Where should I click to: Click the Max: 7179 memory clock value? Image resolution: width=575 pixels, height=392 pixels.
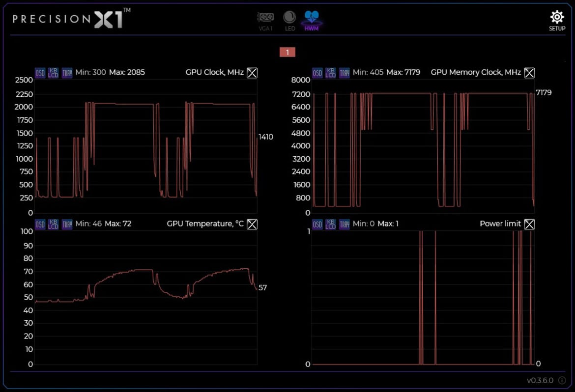click(403, 72)
